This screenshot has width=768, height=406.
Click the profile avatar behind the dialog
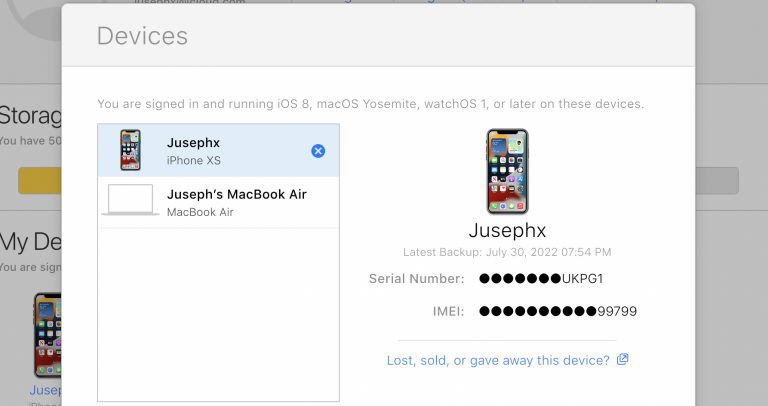pos(30,15)
